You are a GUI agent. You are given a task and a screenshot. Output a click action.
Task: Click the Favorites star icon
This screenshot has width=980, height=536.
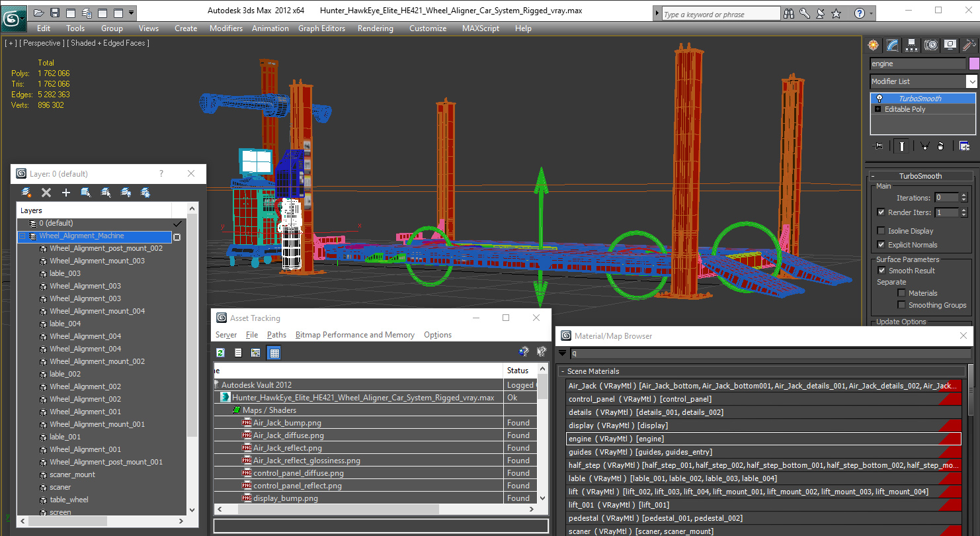(837, 13)
